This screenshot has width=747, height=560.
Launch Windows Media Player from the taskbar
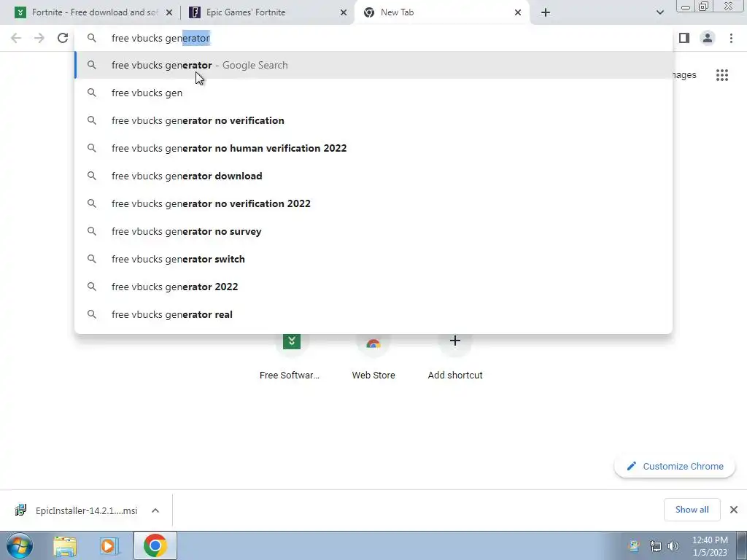(x=109, y=546)
